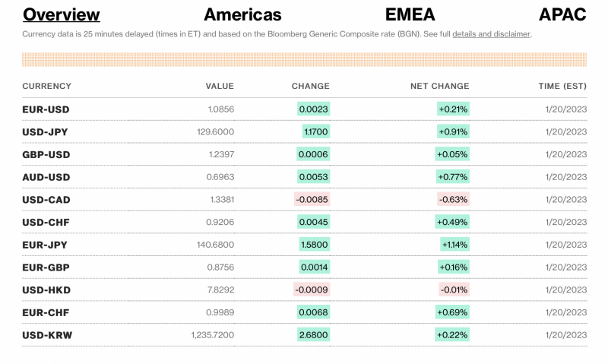608x364 pixels.
Task: Open the AUD-USD currency pair
Action: click(x=46, y=177)
